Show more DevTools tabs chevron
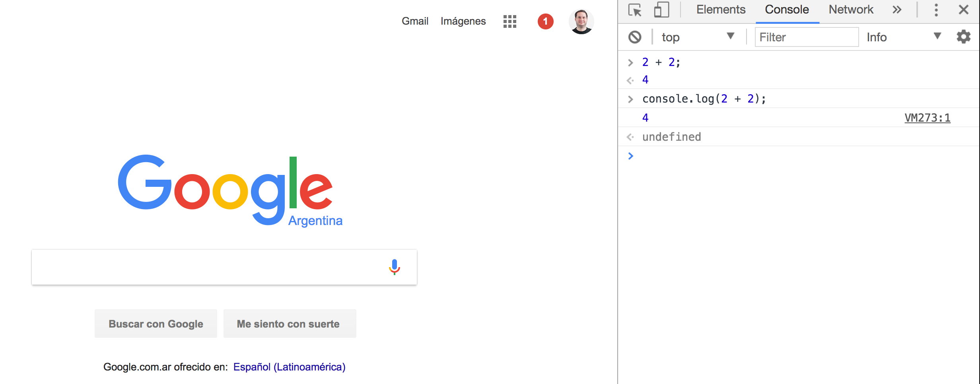Screen dimensions: 980x384 [896, 10]
